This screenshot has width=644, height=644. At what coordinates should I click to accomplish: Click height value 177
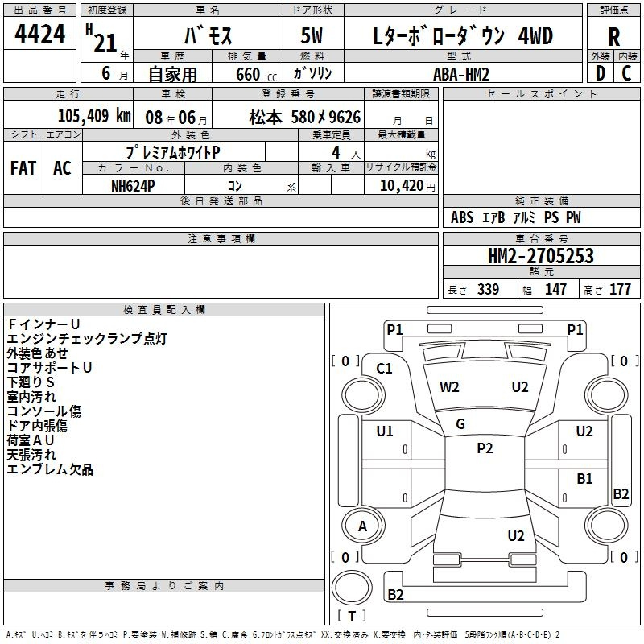tap(620, 289)
